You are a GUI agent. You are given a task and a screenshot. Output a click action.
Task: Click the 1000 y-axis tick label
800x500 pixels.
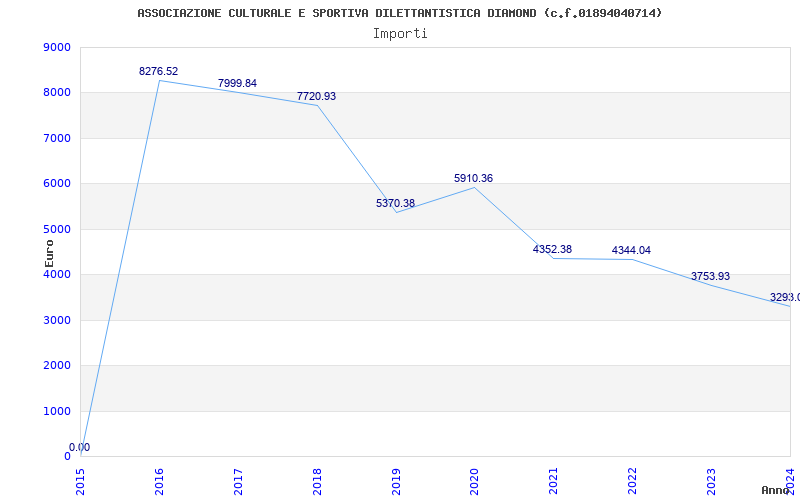[x=57, y=411]
